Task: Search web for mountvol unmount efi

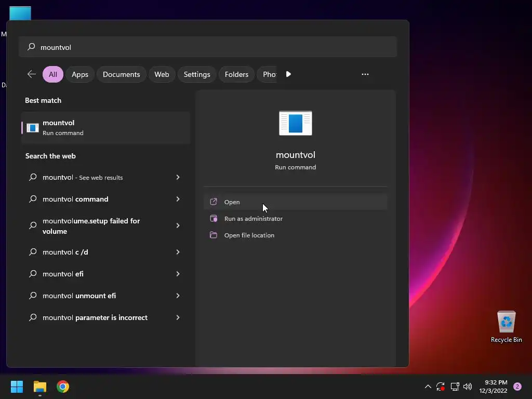Action: (x=105, y=296)
